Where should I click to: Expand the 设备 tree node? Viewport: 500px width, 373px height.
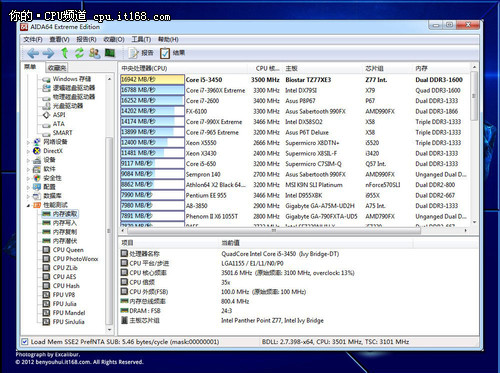pyautogui.click(x=28, y=160)
